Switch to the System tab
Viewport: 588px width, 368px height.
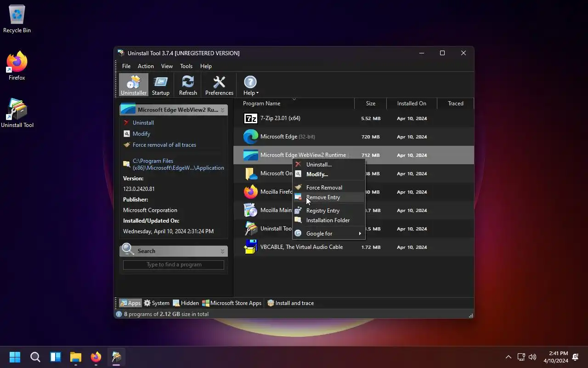pos(157,303)
